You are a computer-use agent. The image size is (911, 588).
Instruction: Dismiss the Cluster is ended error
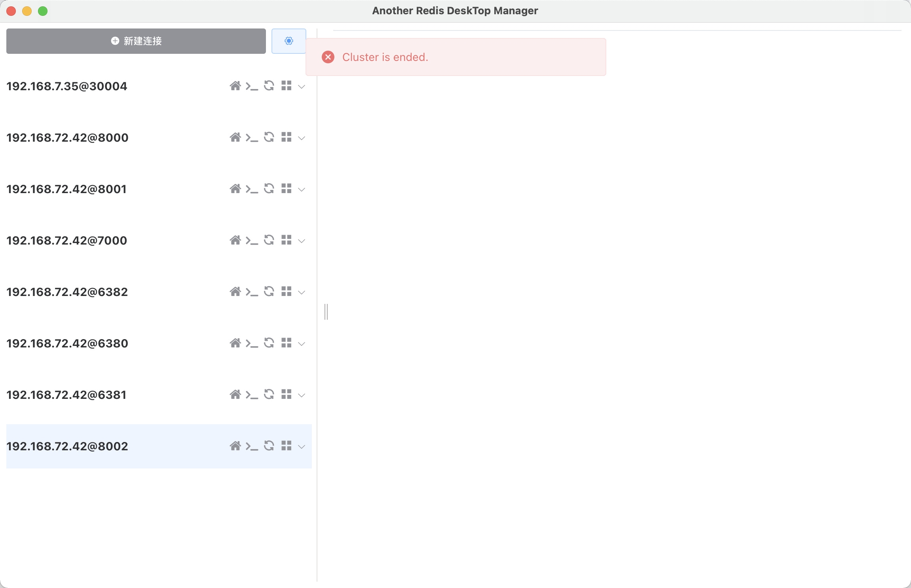(x=327, y=57)
